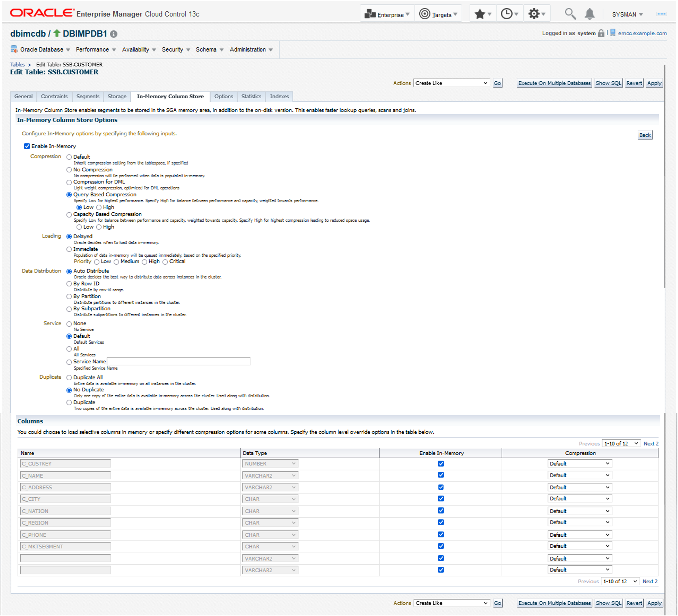678x616 pixels.
Task: Select the Capacity Based Compression radio button
Action: coord(69,214)
